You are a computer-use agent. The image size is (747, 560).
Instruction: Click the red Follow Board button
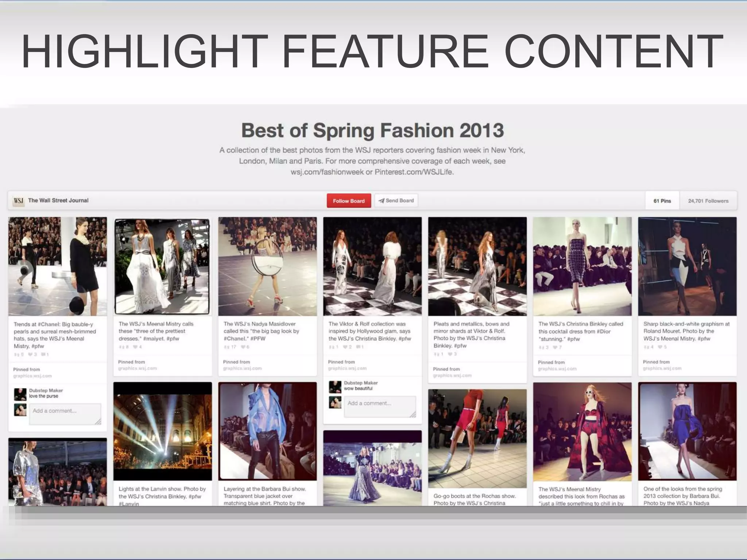tap(349, 201)
